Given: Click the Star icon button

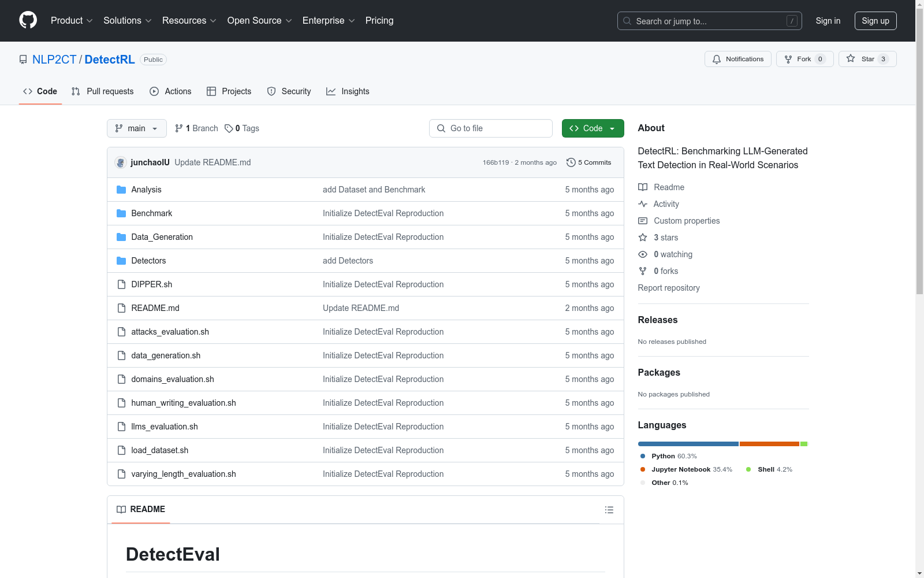Looking at the screenshot, I should click(851, 58).
